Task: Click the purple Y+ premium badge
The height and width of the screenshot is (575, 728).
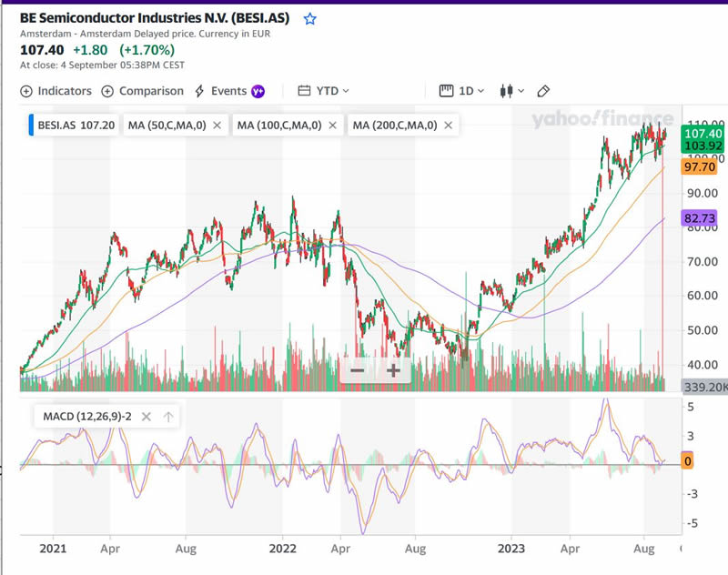Action: coord(258,91)
